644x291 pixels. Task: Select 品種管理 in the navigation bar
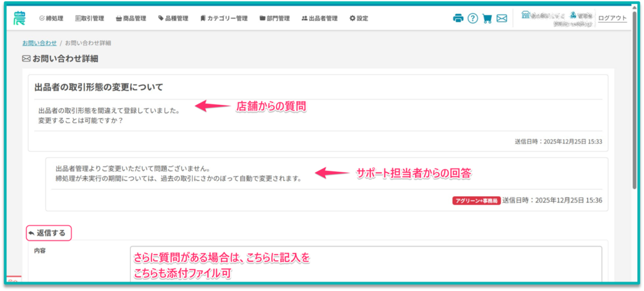coord(173,18)
